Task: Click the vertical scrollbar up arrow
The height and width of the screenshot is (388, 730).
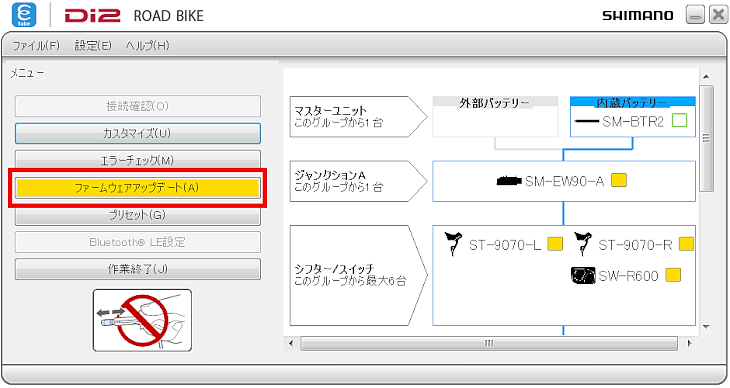Action: [x=706, y=76]
